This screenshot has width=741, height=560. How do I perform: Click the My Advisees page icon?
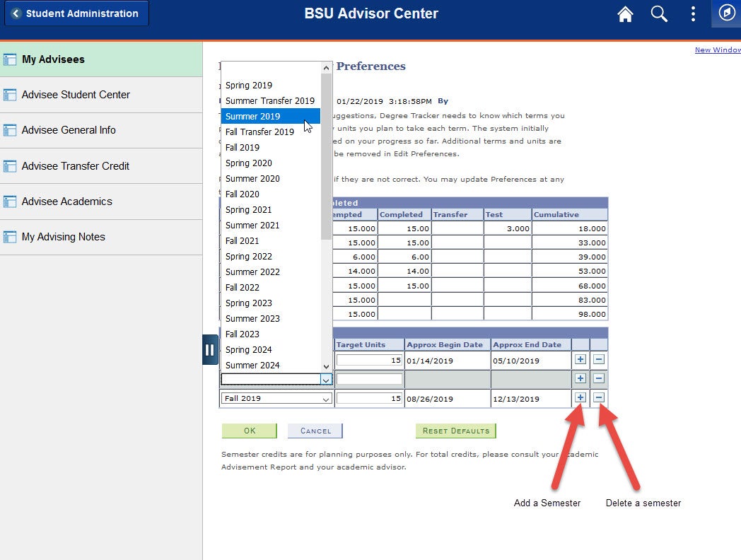tap(10, 59)
